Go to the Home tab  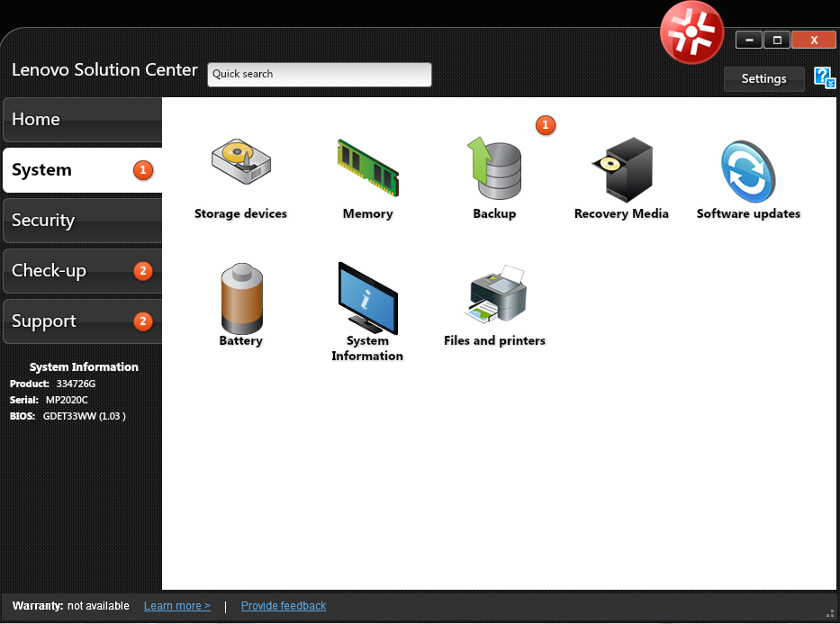(83, 120)
